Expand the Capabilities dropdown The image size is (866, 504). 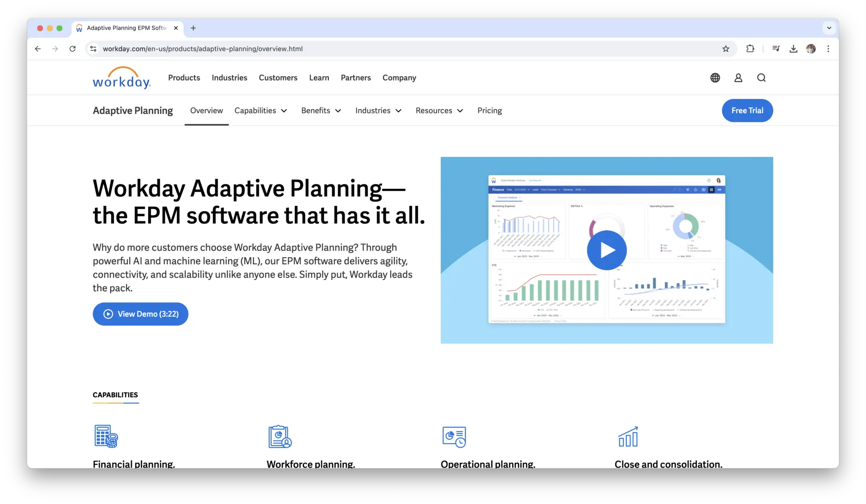coord(261,111)
